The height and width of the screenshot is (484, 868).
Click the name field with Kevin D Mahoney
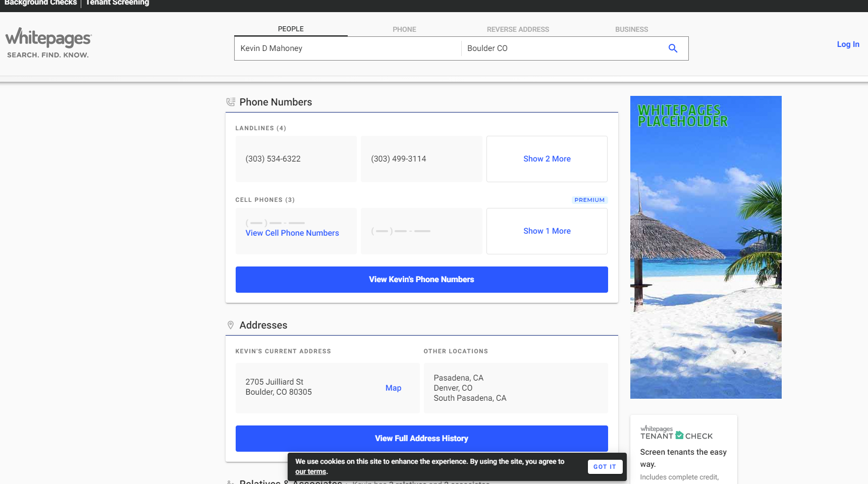(x=348, y=48)
